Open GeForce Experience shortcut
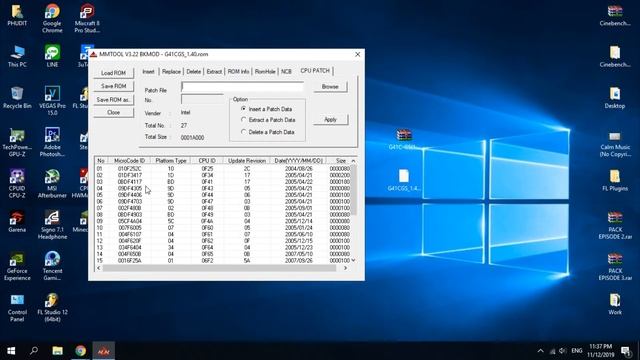640x360 pixels. tap(17, 266)
